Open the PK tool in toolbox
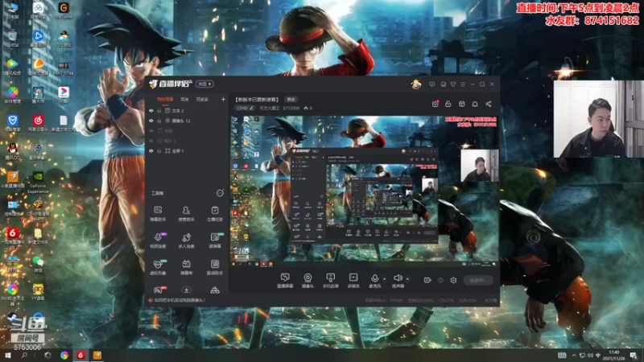The width and height of the screenshot is (644, 362). pyautogui.click(x=158, y=290)
